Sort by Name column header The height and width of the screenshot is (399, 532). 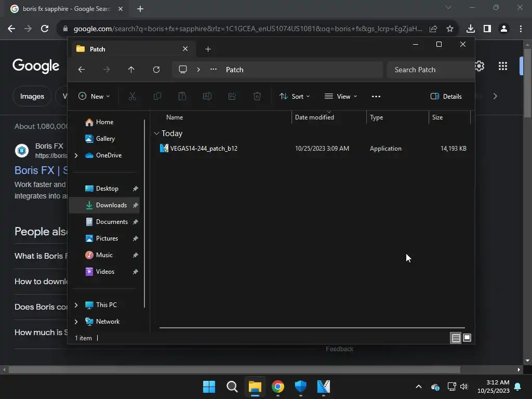point(175,117)
